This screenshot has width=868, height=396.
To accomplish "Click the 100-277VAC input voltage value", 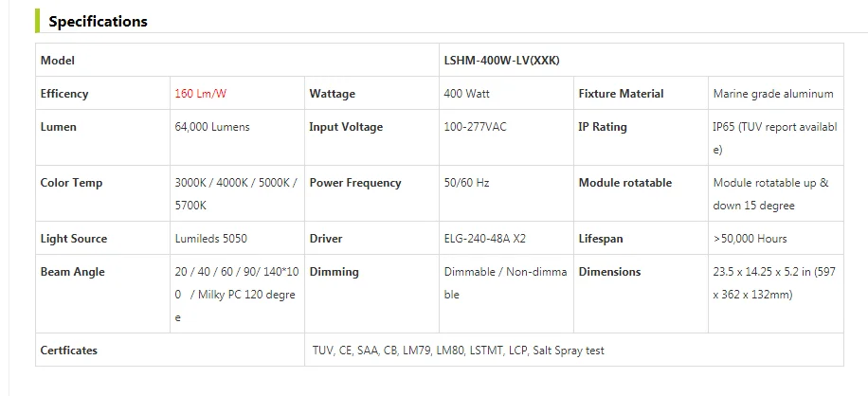I will tap(475, 127).
